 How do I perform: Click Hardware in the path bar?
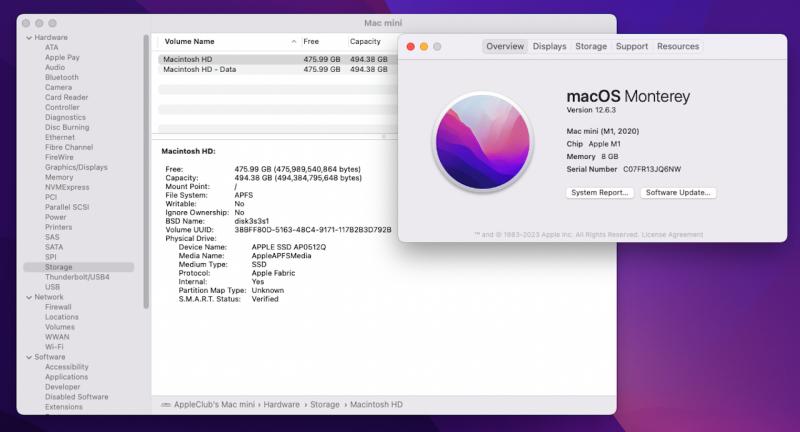[282, 404]
